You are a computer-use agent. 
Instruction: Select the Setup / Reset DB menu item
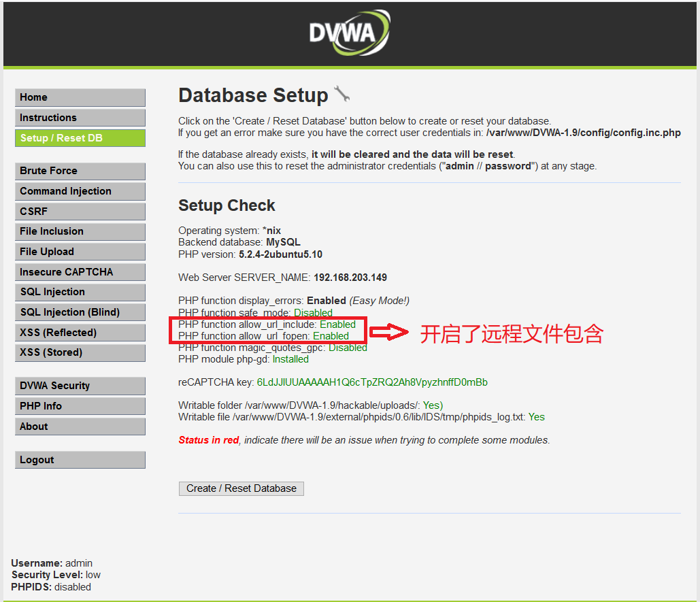(80, 137)
